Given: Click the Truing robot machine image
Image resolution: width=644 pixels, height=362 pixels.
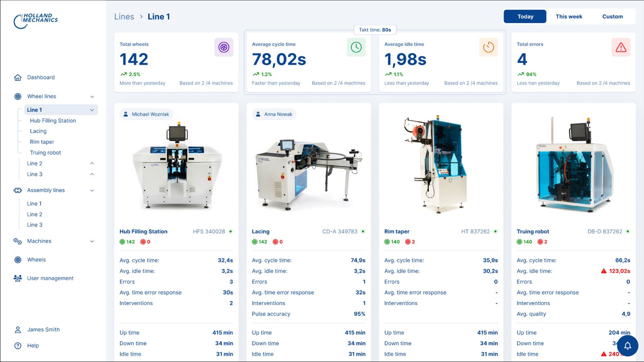Looking at the screenshot, I should (x=574, y=166).
